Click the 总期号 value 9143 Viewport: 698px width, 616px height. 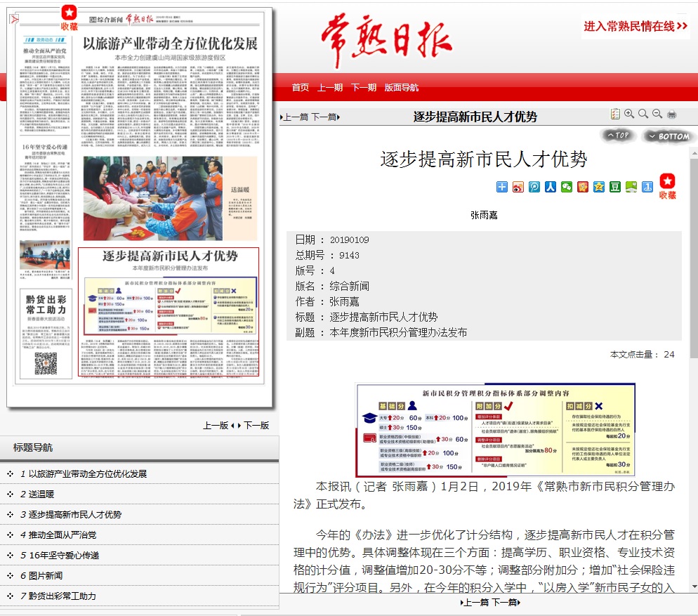tap(349, 256)
